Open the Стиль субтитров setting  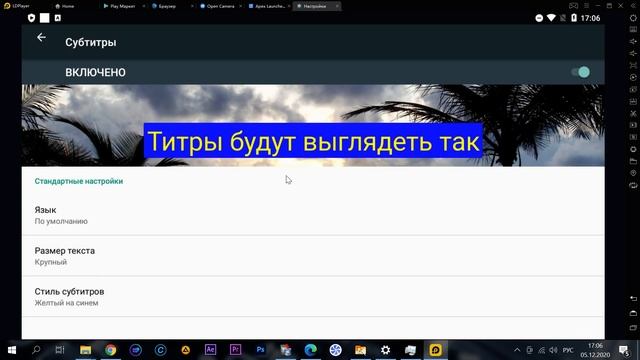coord(313,297)
